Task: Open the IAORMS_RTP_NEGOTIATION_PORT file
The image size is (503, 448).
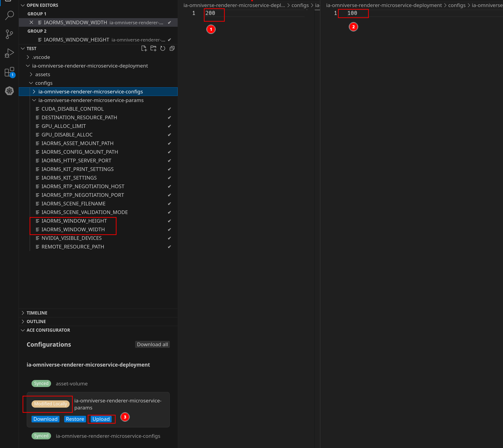Action: click(x=98, y=195)
